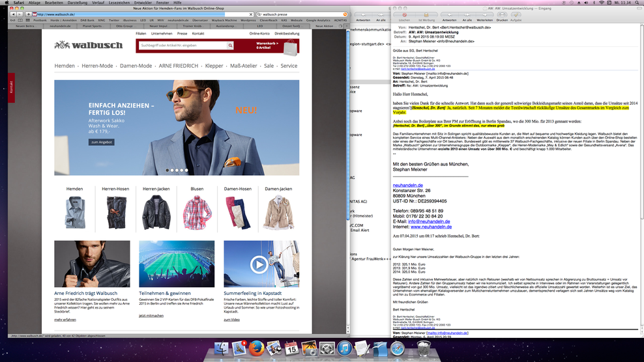Open the Wayback Machine bookmark
This screenshot has height=362, width=644.
224,20
